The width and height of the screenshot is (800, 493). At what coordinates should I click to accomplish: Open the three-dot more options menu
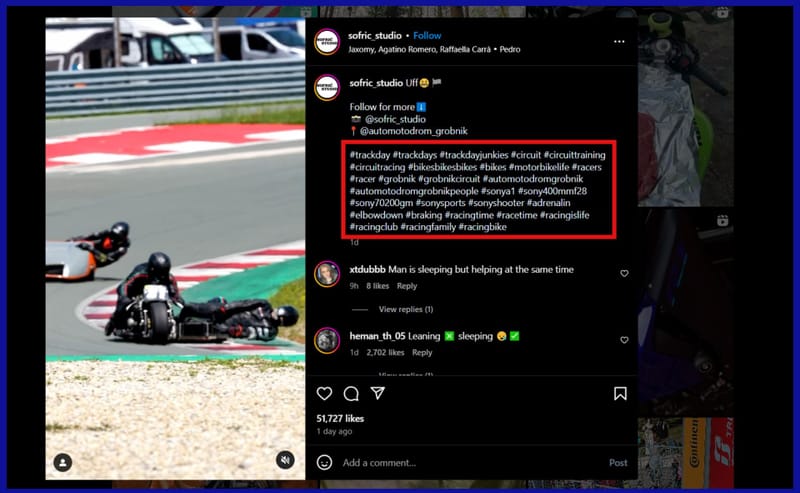(x=619, y=41)
